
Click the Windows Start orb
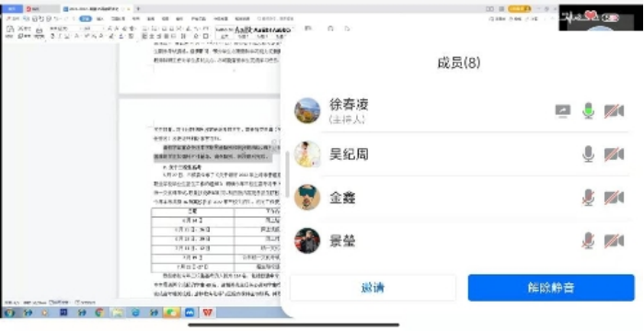(x=9, y=313)
